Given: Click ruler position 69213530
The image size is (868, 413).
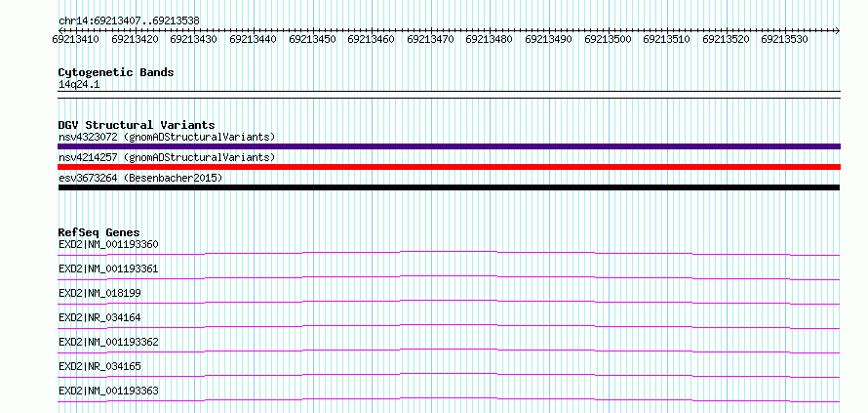Looking at the screenshot, I should pos(784,39).
